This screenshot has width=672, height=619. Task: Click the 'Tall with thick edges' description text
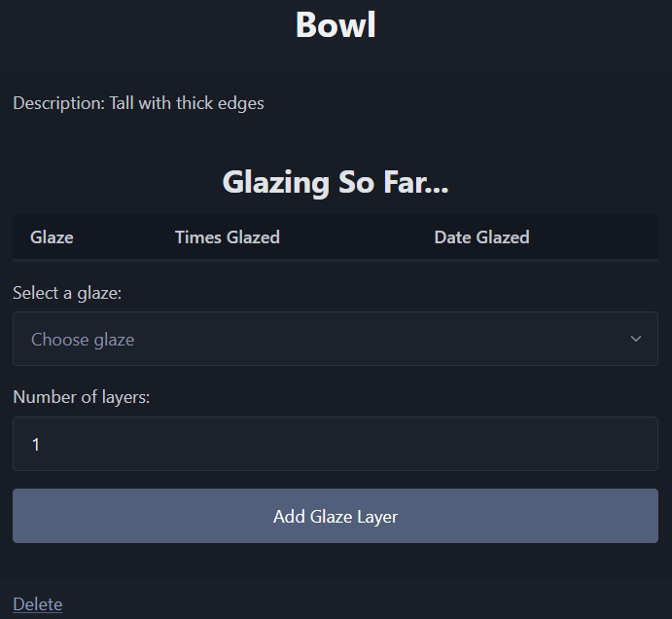[187, 103]
